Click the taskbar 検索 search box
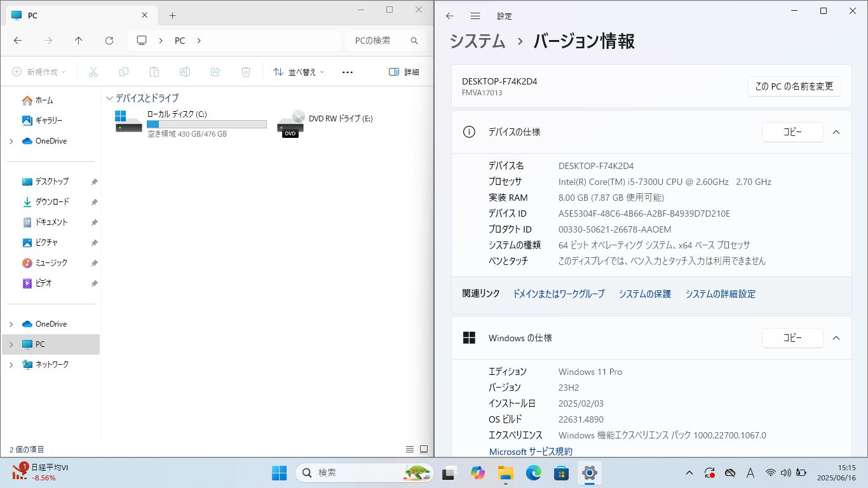 click(x=364, y=473)
